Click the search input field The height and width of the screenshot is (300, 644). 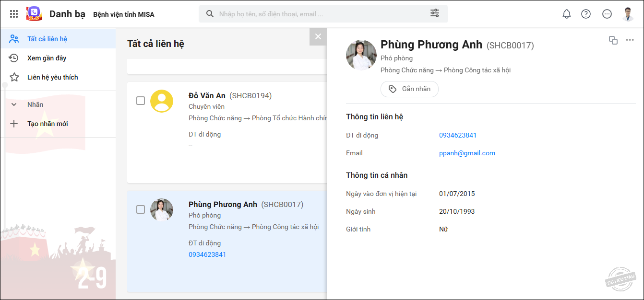click(317, 14)
